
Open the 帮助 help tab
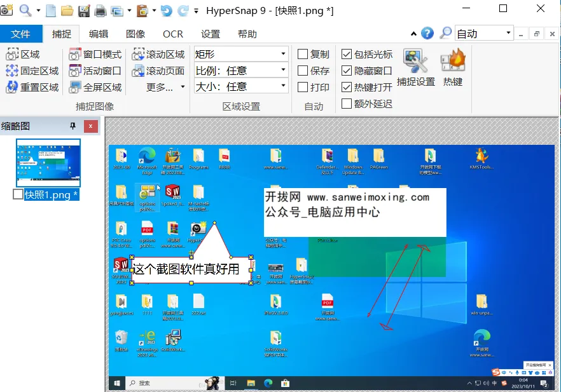tap(247, 34)
